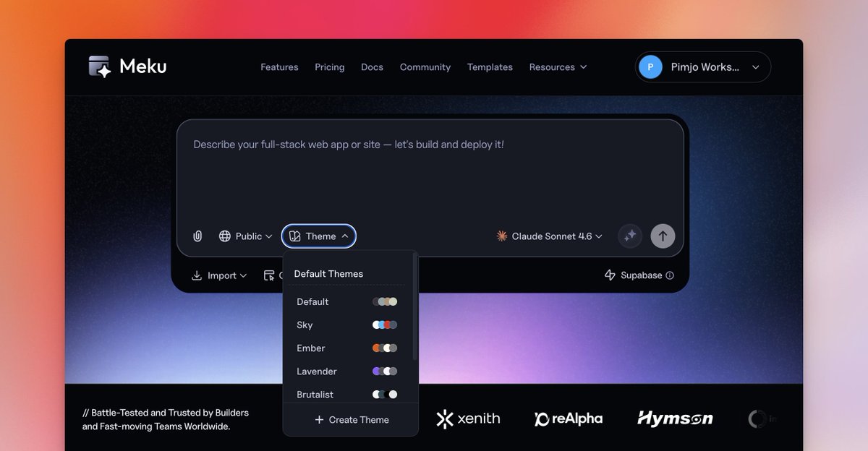Click the xenith logo
This screenshot has height=451, width=868.
click(x=468, y=418)
